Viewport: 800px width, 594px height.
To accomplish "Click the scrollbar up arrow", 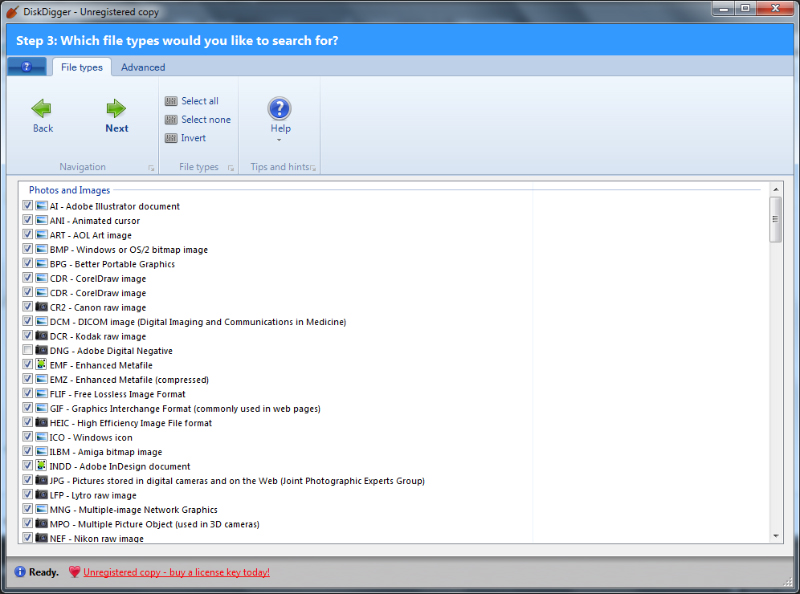I will [x=776, y=189].
